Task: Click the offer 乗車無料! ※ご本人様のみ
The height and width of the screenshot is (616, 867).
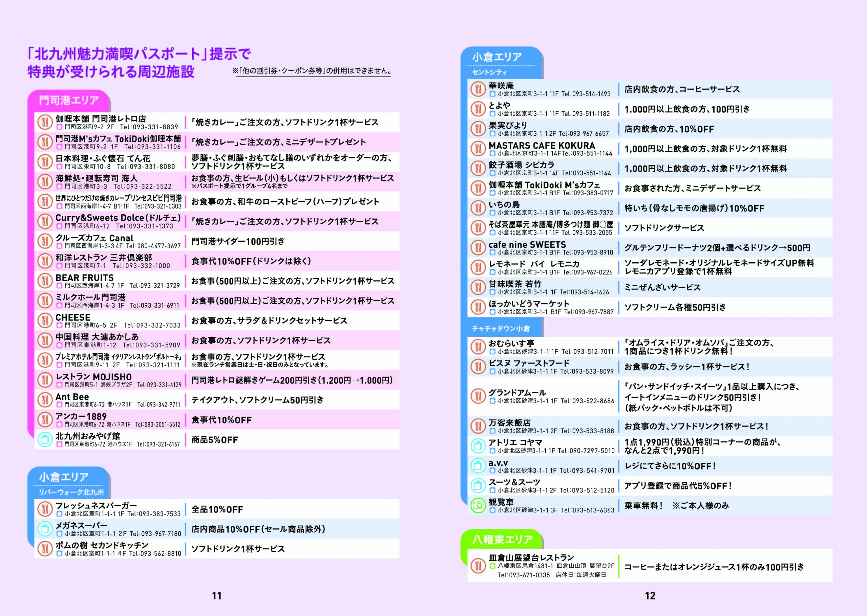Action: coord(677,505)
